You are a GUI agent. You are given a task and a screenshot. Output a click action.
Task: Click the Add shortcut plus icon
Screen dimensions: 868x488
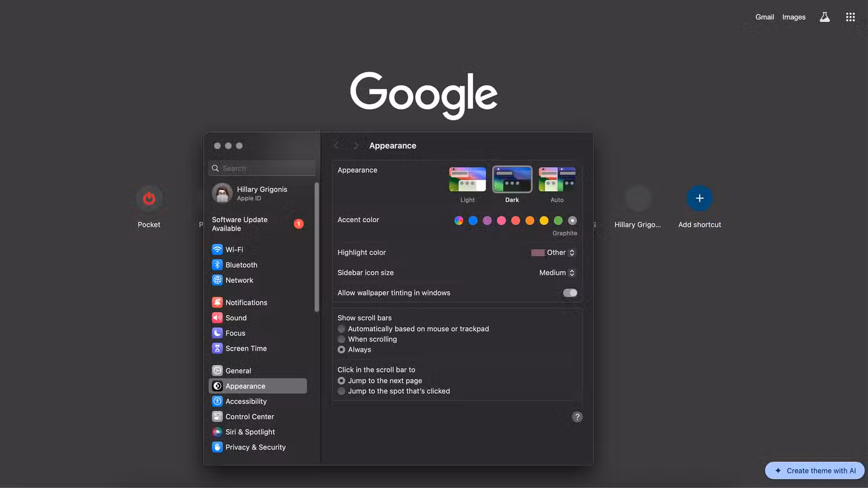699,199
